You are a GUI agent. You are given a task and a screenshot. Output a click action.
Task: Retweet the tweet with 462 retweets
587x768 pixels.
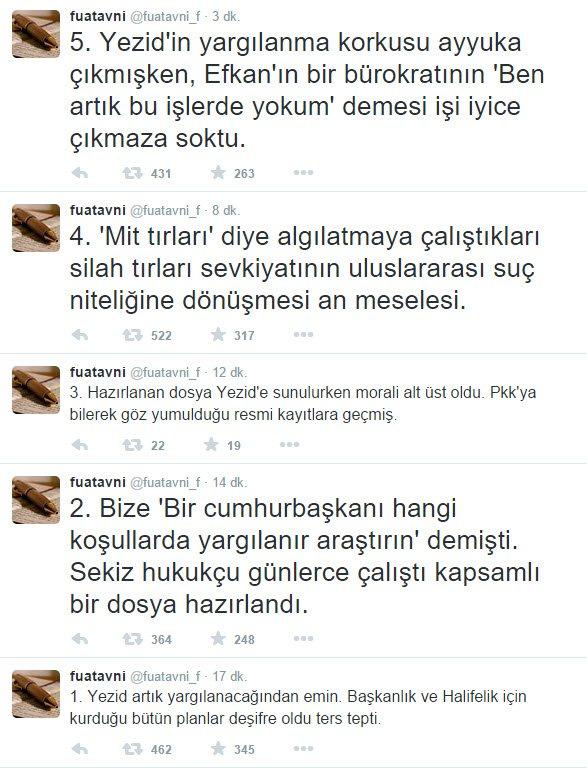pos(132,749)
